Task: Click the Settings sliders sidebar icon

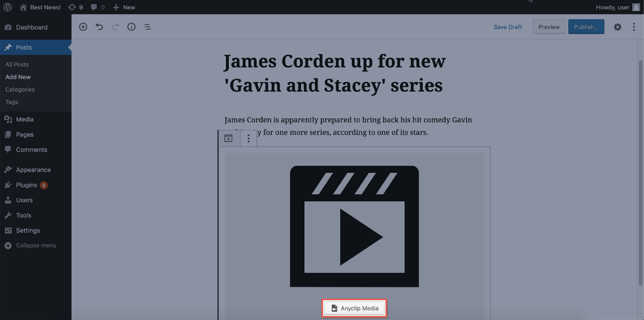Action: pos(8,230)
